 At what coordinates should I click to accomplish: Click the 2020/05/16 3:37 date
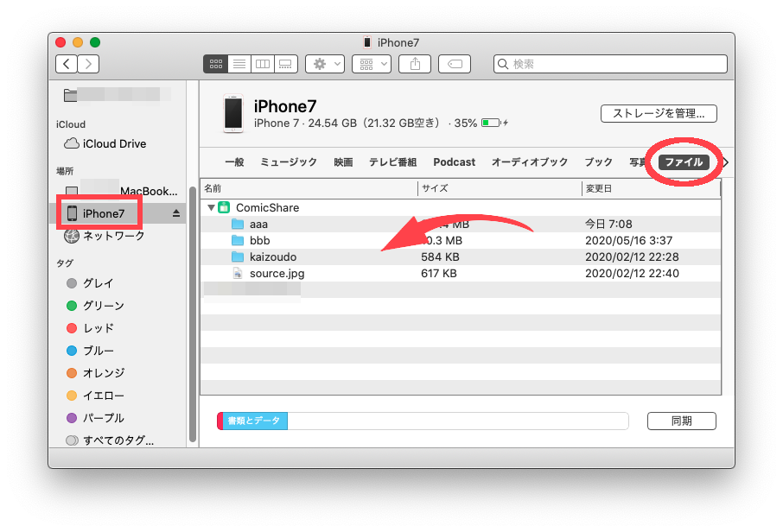tap(628, 241)
